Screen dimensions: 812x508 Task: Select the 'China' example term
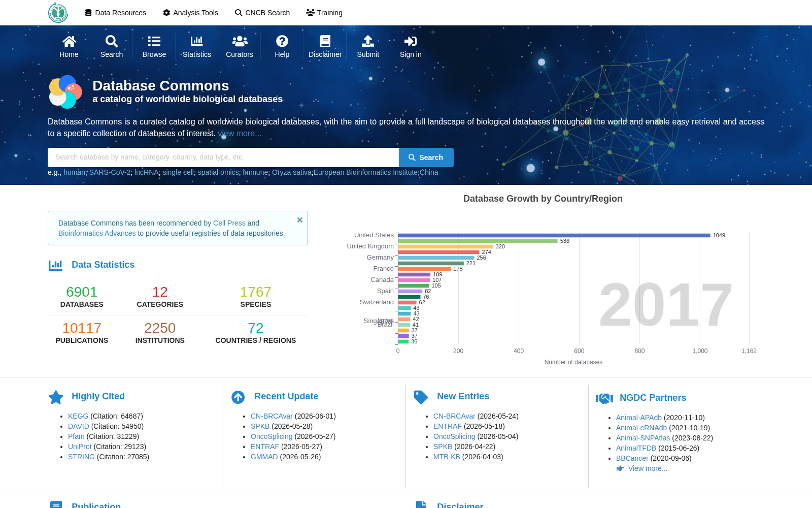click(x=429, y=172)
